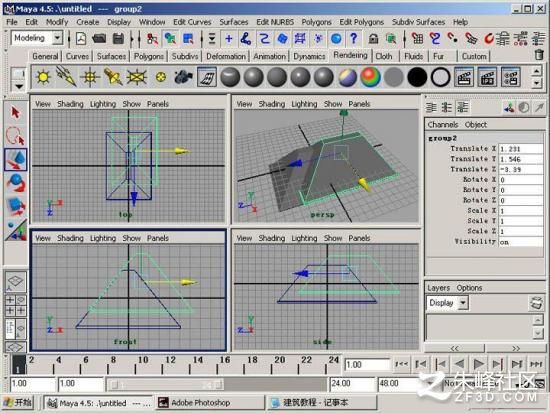Screen dimensions: 550x413
Task: Click the blue question mark help icon
Action: pyautogui.click(x=354, y=38)
